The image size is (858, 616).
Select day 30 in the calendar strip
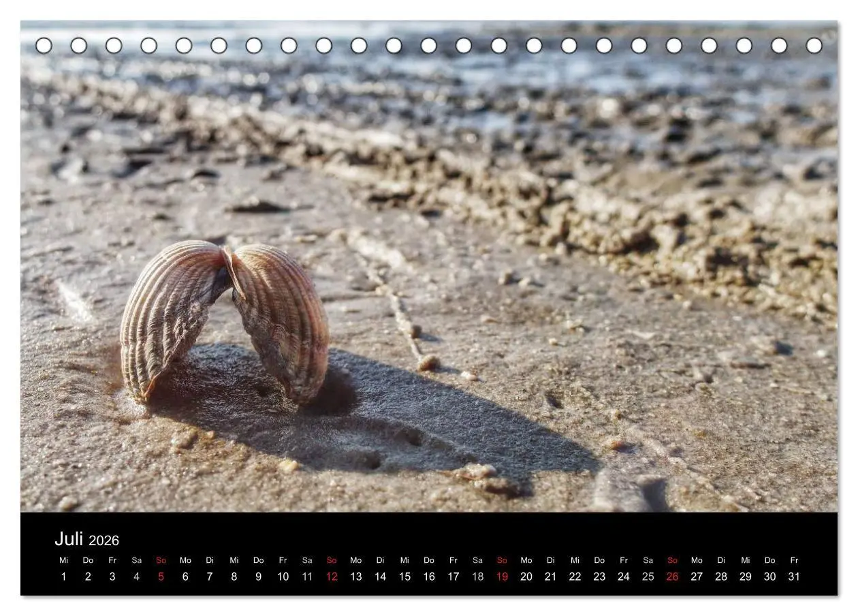pyautogui.click(x=769, y=577)
